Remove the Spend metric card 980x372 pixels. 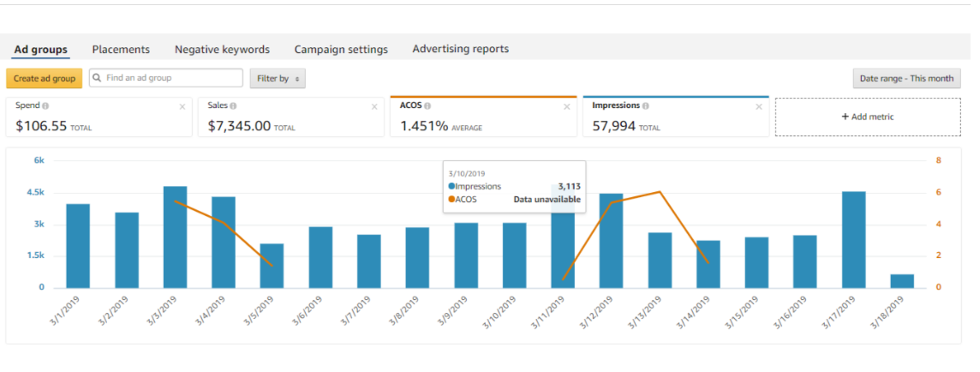tap(182, 107)
